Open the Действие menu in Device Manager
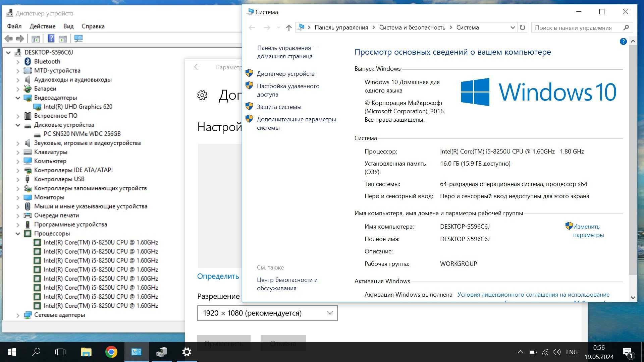The height and width of the screenshot is (362, 644). 43,26
